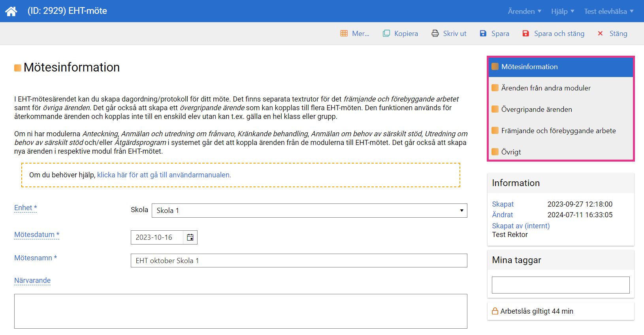
Task: Go to the home page icon
Action: [x=11, y=11]
